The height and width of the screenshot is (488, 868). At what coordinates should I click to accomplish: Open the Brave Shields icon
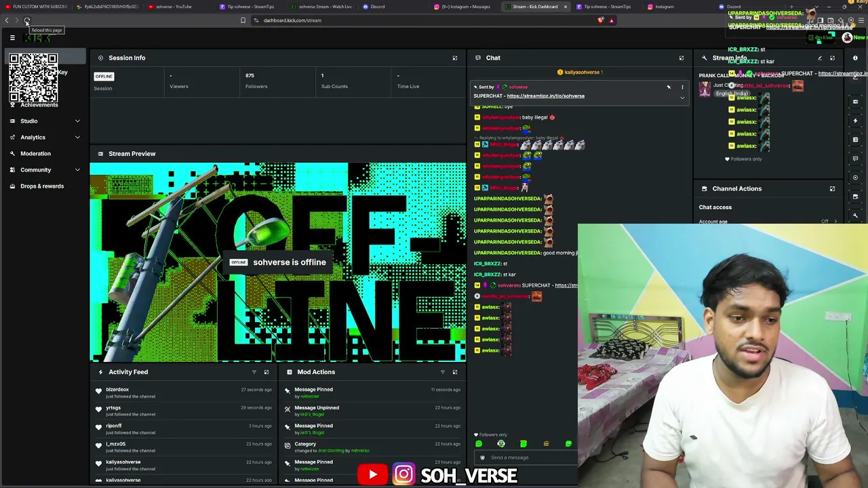[601, 20]
